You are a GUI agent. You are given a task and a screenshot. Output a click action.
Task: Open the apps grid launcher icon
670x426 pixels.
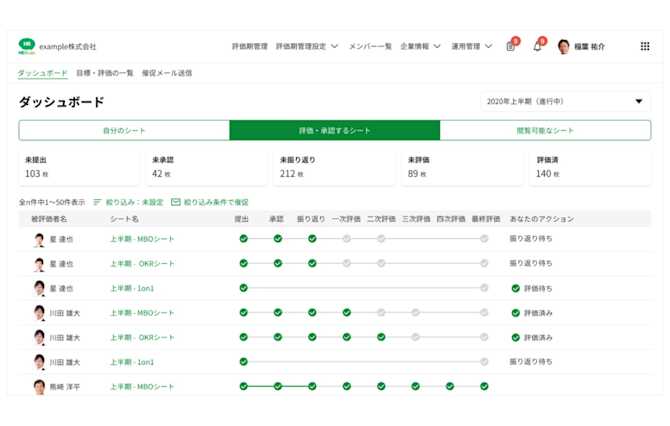pos(645,46)
